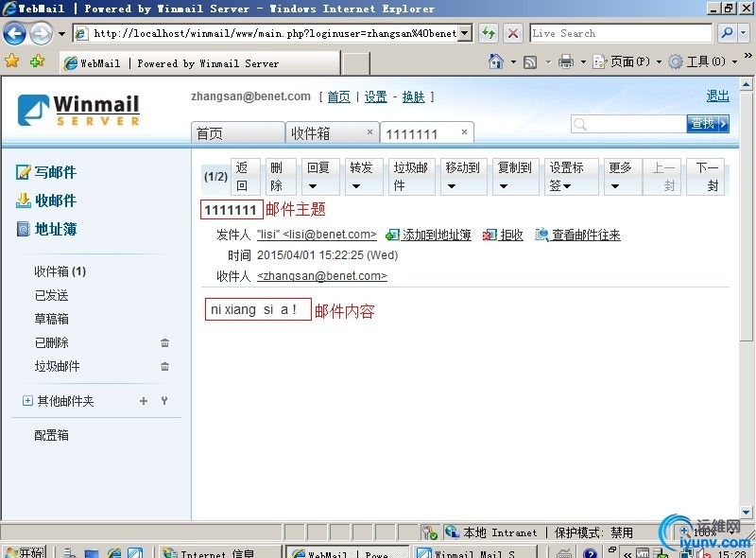This screenshot has width=756, height=558.
Task: Click the 开始 Start button
Action: pyautogui.click(x=24, y=552)
